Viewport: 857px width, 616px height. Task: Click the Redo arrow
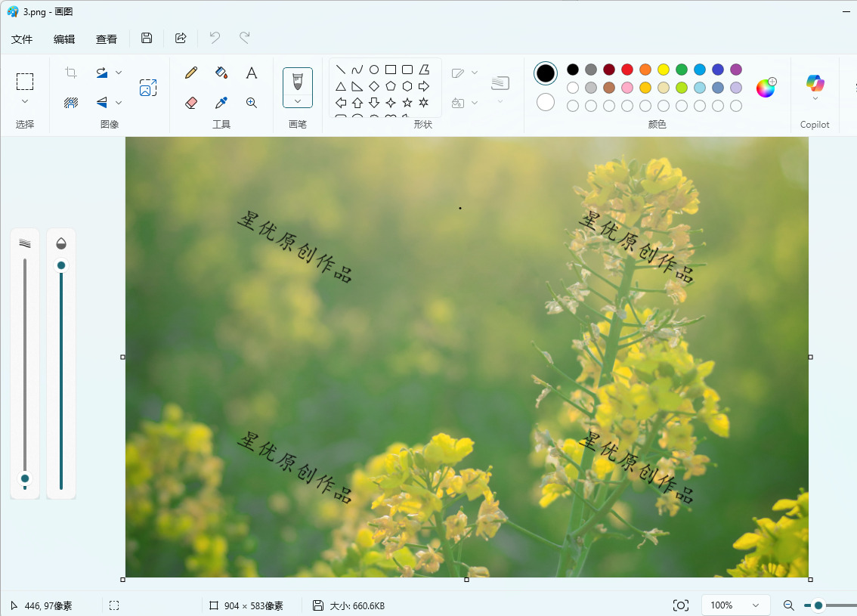click(244, 38)
